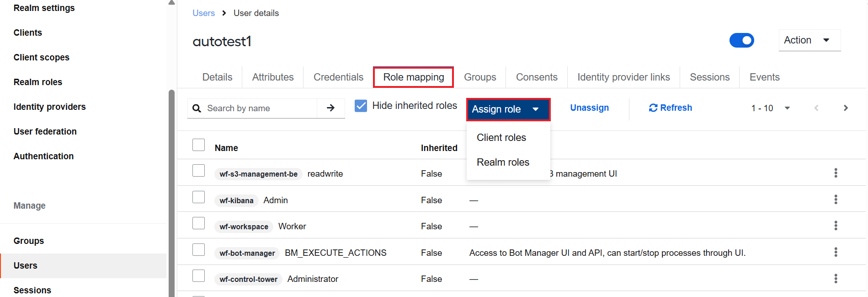Click the wf-workspace client label
868x297 pixels.
point(244,227)
